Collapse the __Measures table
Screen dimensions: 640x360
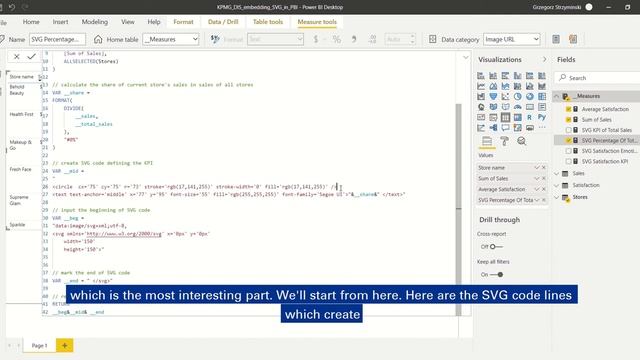(x=556, y=96)
